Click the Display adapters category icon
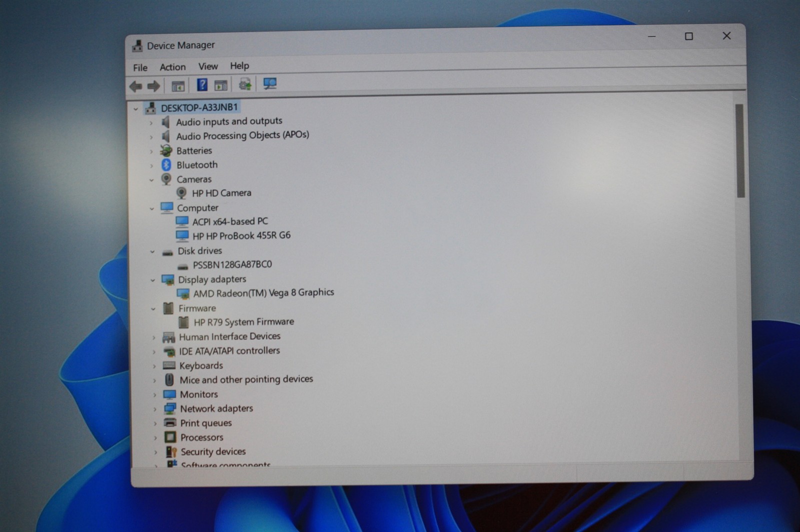The image size is (800, 532). (x=168, y=280)
